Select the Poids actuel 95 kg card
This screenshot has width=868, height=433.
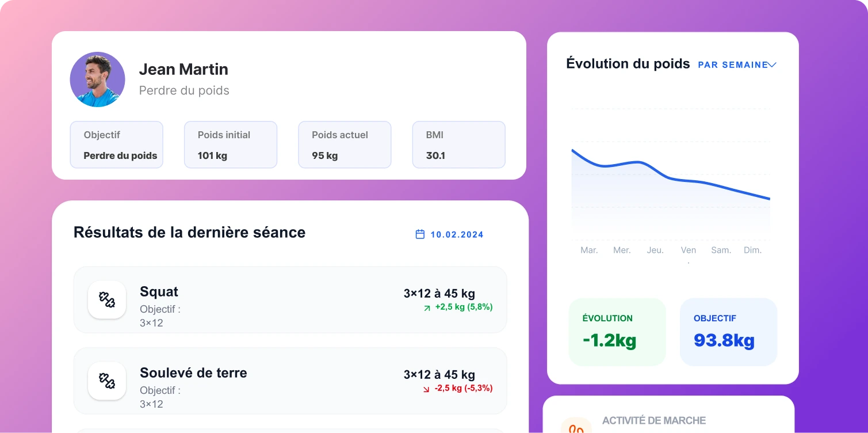pyautogui.click(x=345, y=145)
